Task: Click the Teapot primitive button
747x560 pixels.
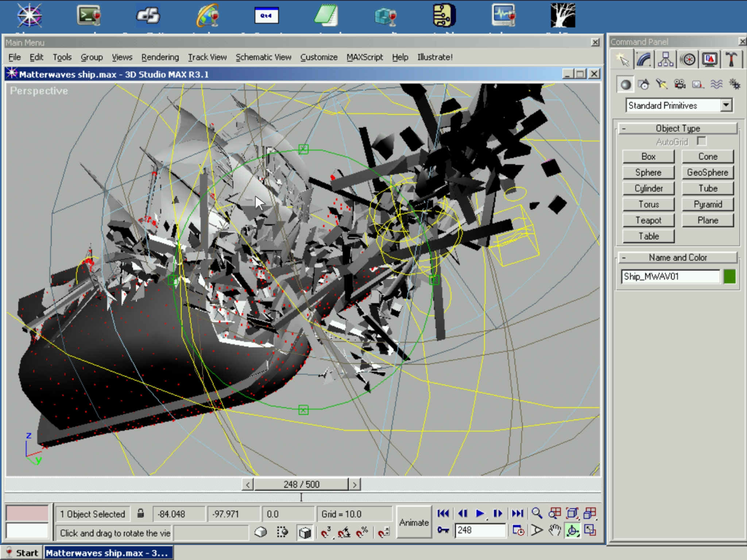Action: point(648,220)
